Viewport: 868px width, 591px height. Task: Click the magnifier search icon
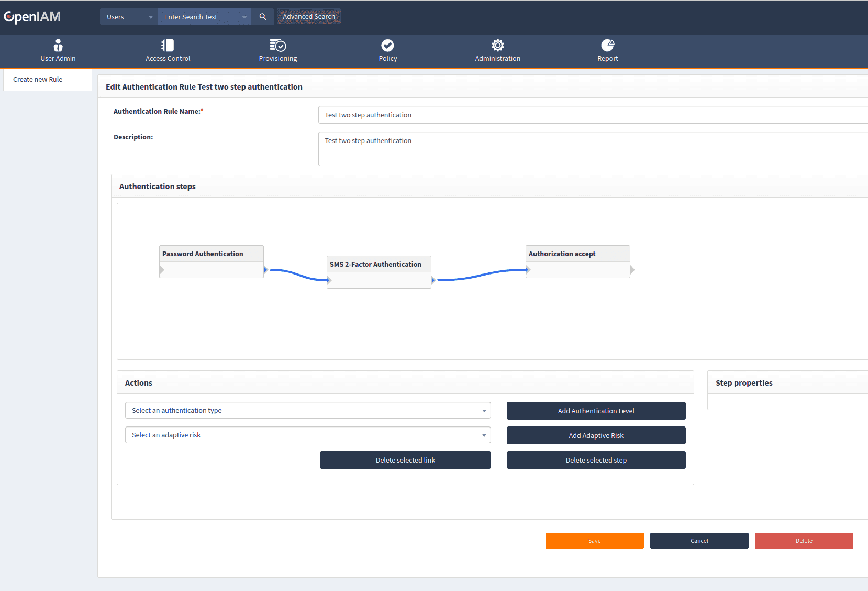[263, 17]
